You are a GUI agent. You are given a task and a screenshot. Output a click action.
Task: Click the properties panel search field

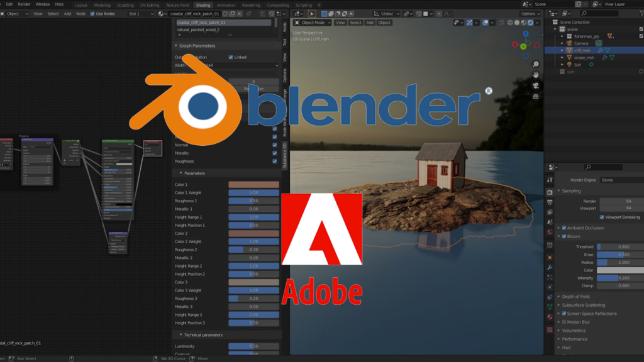click(603, 167)
